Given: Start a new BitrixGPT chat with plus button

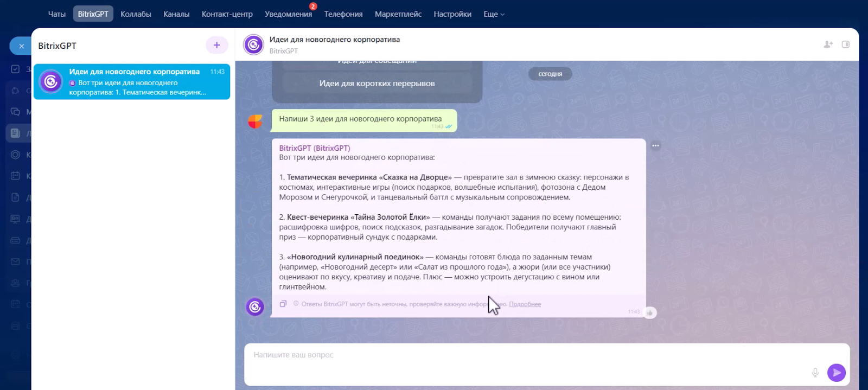Looking at the screenshot, I should click(216, 45).
